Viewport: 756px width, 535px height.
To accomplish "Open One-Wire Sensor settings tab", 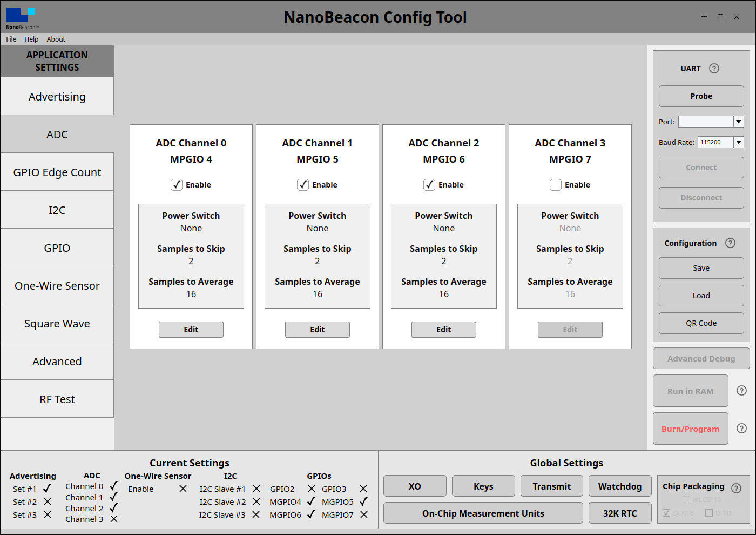I will [x=57, y=285].
